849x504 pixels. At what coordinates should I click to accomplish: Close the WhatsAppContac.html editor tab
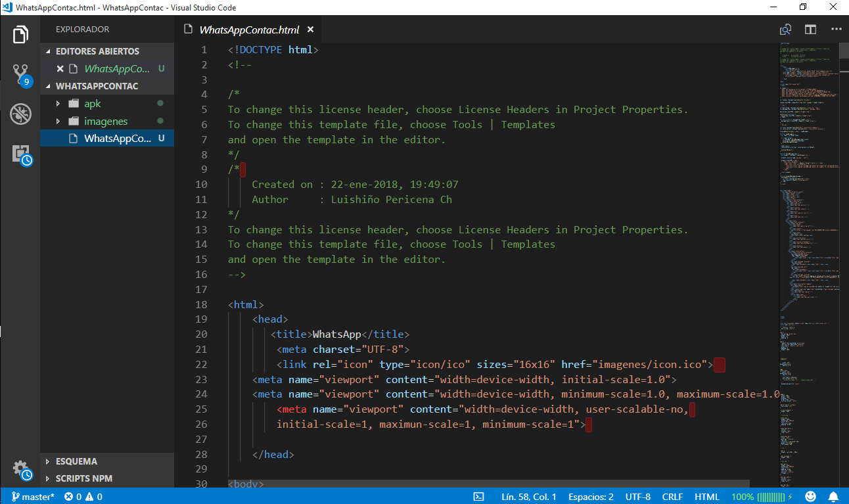coord(311,30)
